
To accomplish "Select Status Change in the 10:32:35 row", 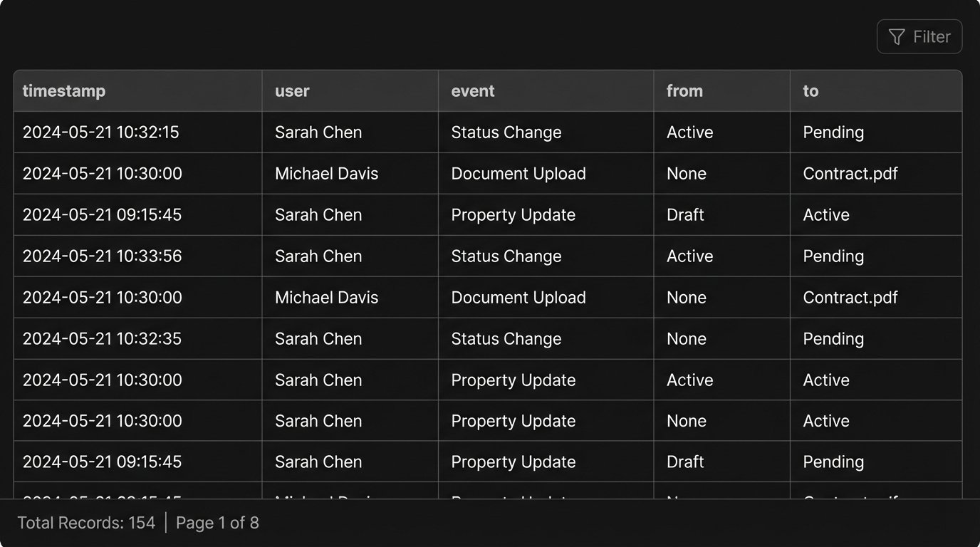I will (x=506, y=339).
